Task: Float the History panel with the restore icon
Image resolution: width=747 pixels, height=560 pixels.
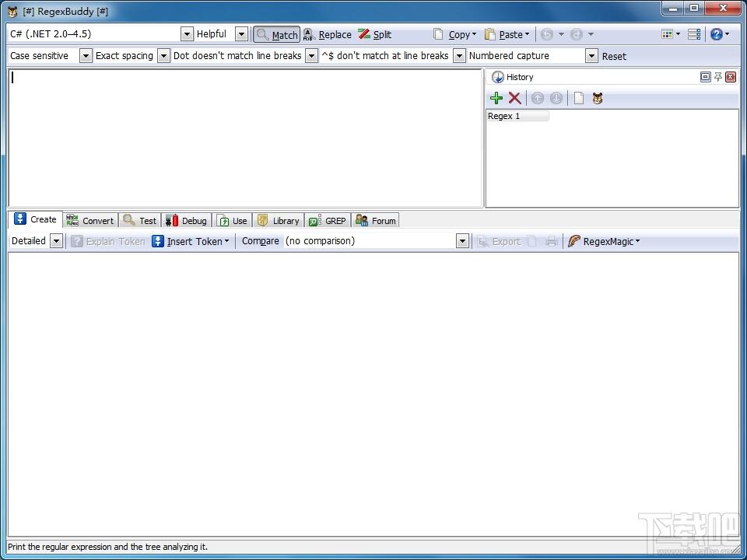Action: (706, 77)
